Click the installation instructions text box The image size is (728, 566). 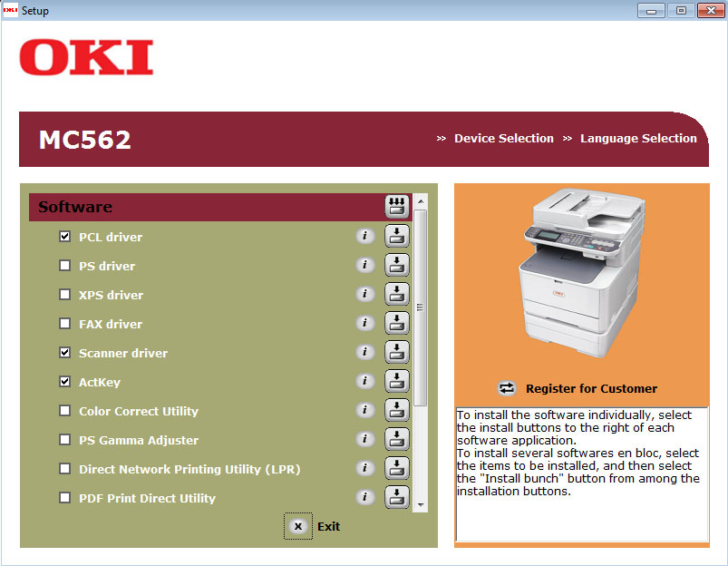point(582,474)
